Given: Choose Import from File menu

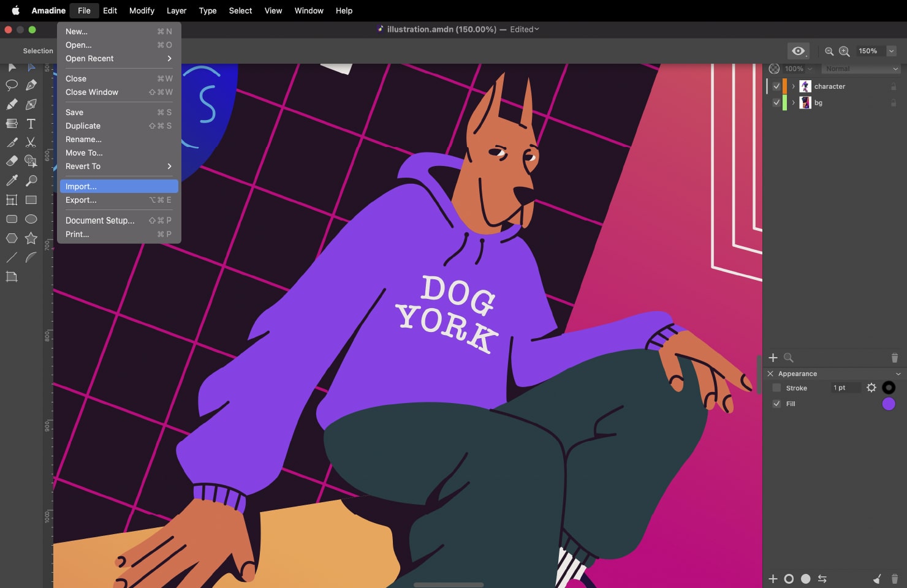Looking at the screenshot, I should click(x=119, y=186).
